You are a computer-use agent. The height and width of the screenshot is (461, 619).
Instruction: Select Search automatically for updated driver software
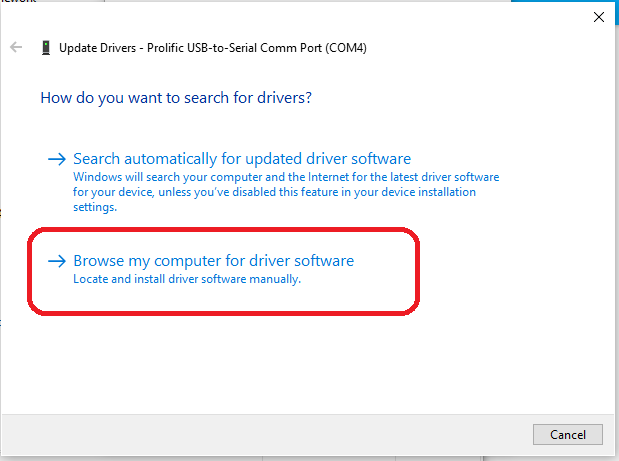point(242,159)
